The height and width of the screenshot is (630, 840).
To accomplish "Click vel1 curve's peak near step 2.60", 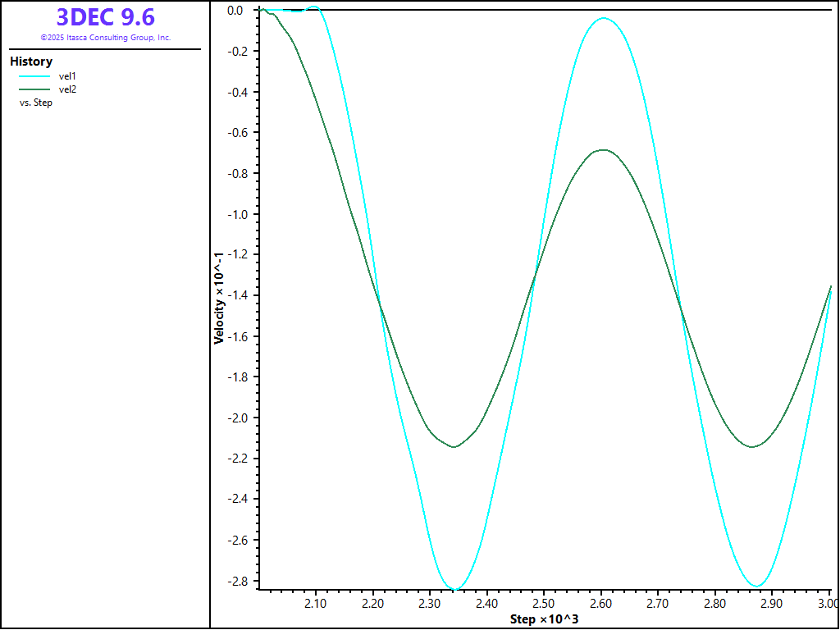I will coord(604,18).
